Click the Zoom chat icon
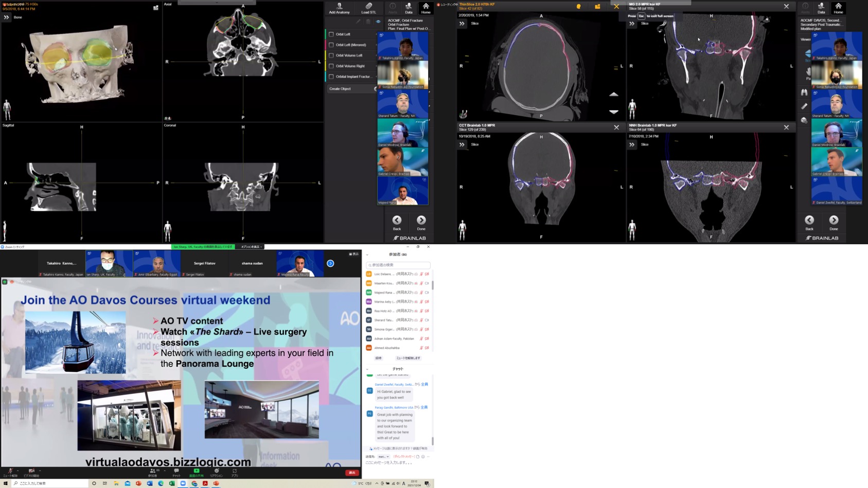The width and height of the screenshot is (868, 488). pos(176,471)
